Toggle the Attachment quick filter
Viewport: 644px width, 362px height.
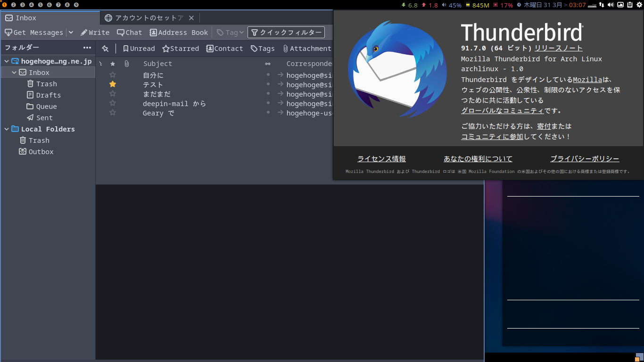pos(307,49)
